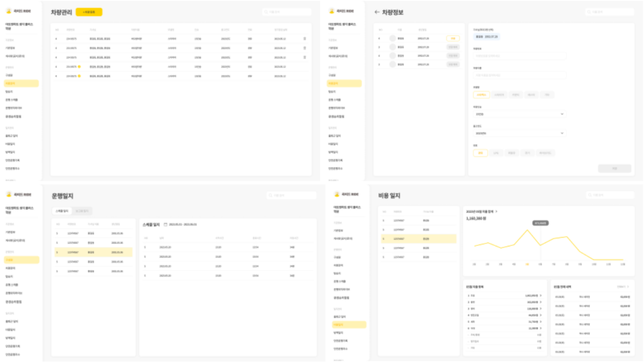Select first chip in 차량정보 middle option group
Screen dimensions: 644x363
tap(481, 95)
